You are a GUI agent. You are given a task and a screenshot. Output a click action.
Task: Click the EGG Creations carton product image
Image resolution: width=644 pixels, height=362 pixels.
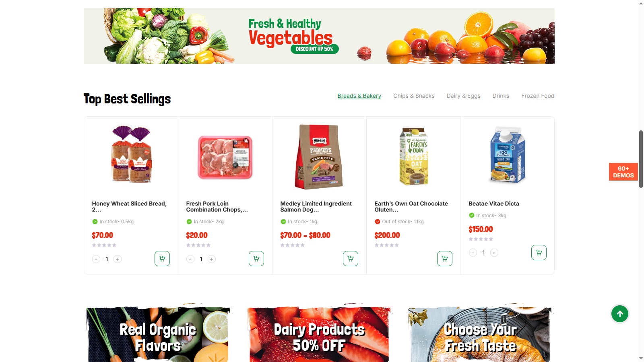(x=508, y=155)
